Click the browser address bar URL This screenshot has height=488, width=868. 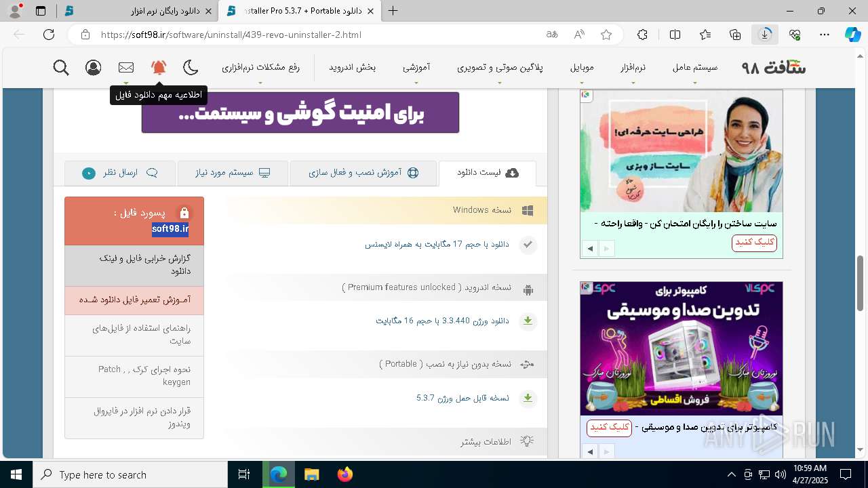(231, 35)
